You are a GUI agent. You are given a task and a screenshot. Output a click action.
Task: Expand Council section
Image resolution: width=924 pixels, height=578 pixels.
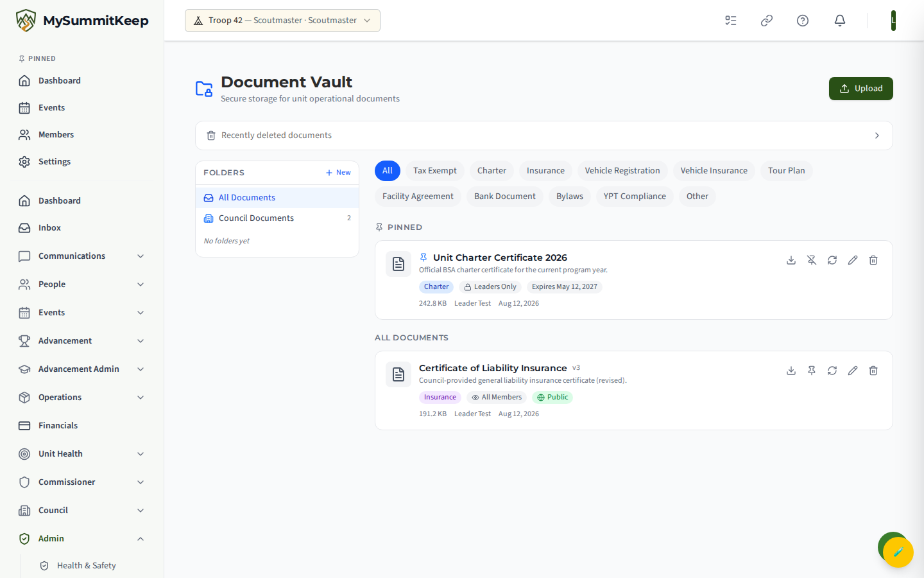click(x=82, y=510)
